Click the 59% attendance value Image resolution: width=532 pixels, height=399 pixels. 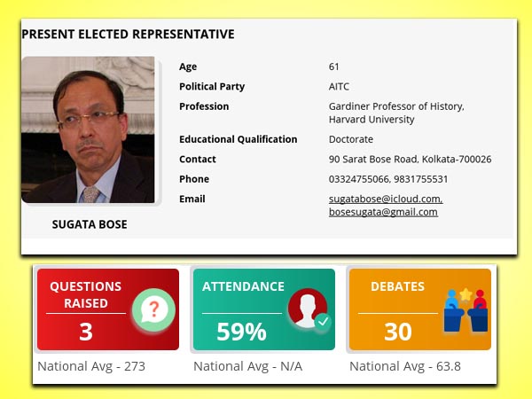click(x=241, y=332)
